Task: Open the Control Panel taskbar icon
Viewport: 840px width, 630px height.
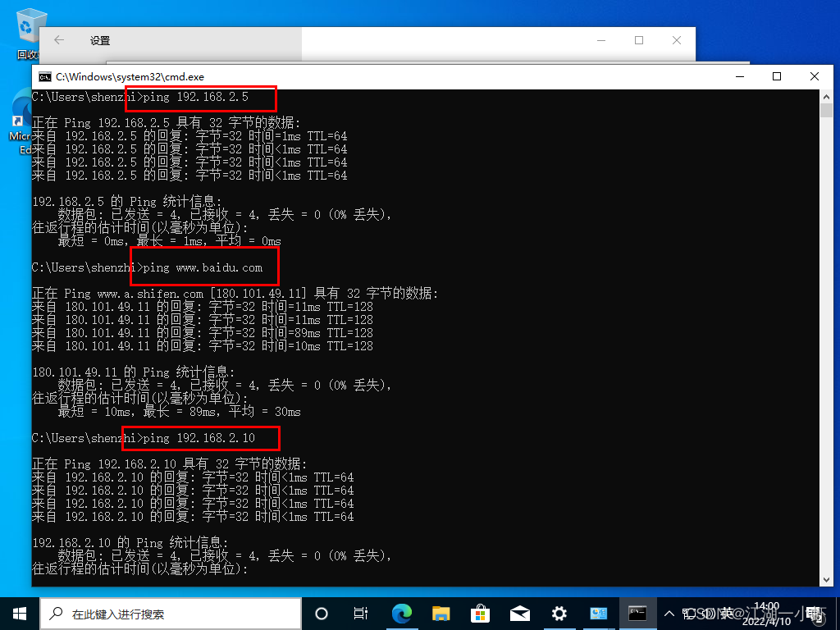Action: pos(598,614)
